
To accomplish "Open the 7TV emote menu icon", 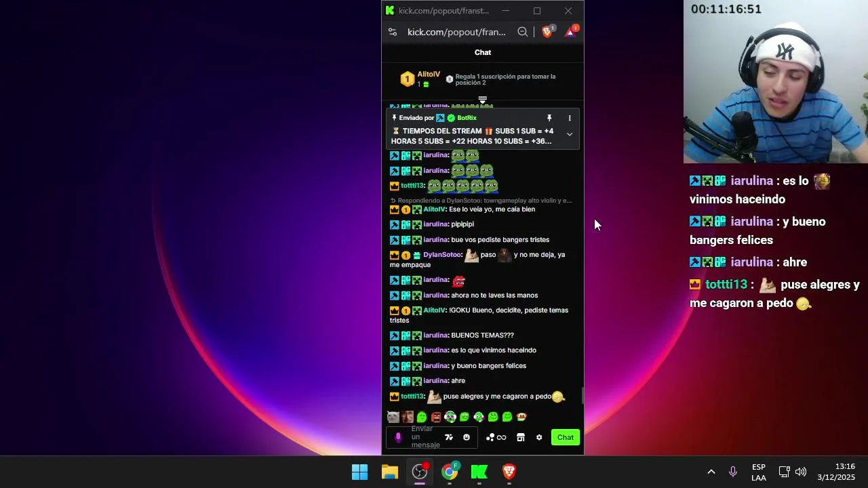I will [x=448, y=437].
